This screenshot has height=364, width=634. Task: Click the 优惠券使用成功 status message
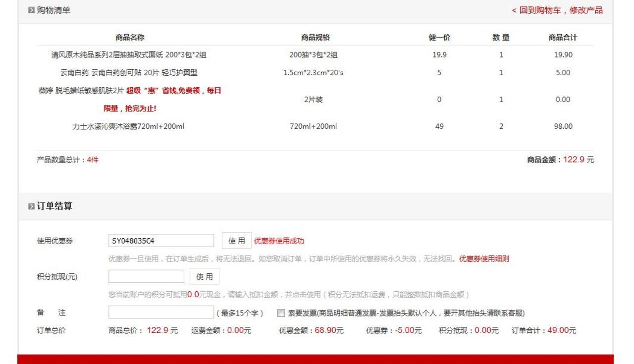[x=279, y=241]
